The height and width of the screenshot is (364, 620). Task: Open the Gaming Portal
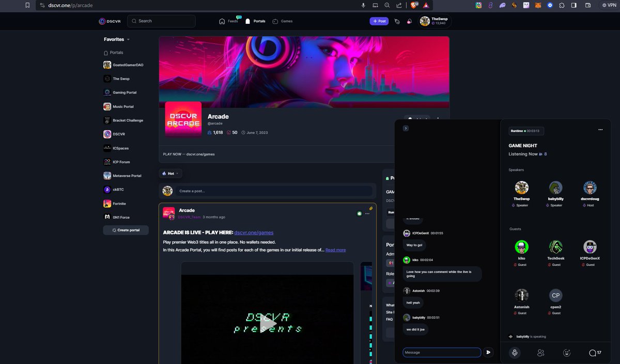point(120,92)
